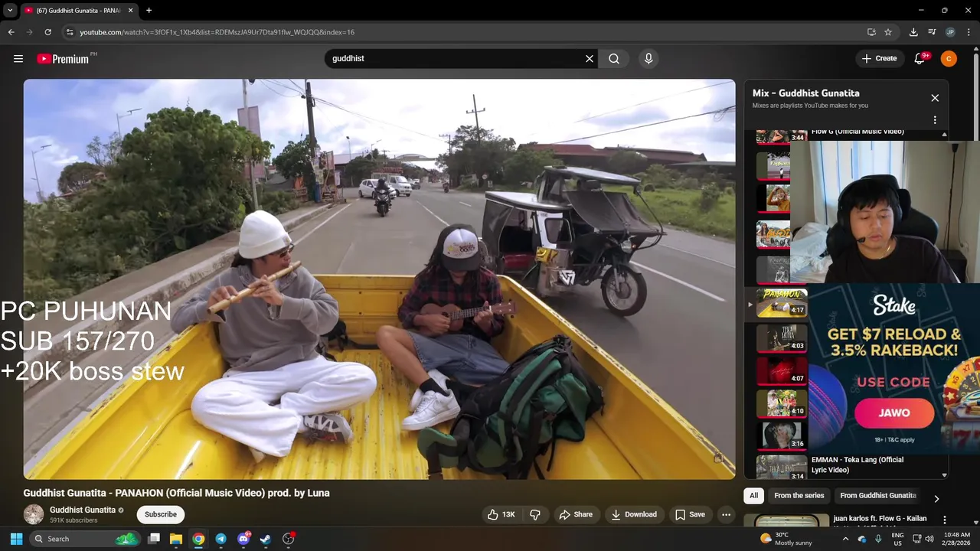This screenshot has width=980, height=551.
Task: Play the 3:16 playlist video
Action: (x=782, y=436)
